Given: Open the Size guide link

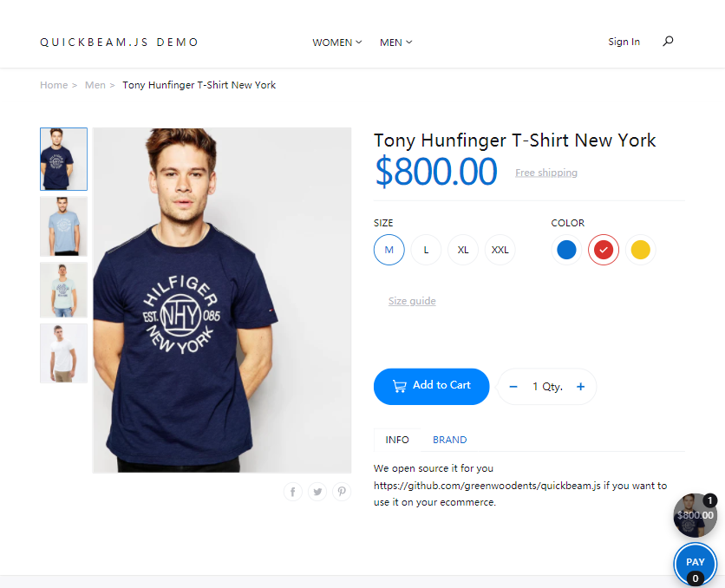Looking at the screenshot, I should coord(412,301).
